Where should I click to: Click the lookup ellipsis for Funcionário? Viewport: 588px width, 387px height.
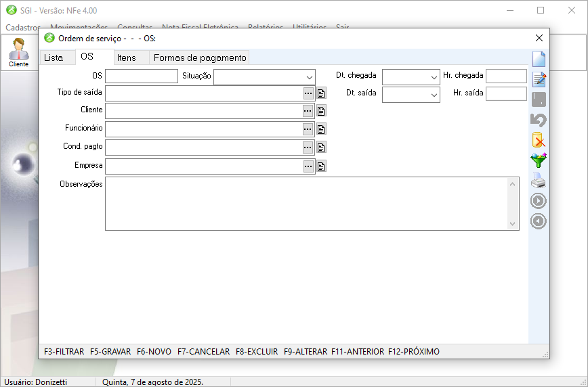pos(308,129)
